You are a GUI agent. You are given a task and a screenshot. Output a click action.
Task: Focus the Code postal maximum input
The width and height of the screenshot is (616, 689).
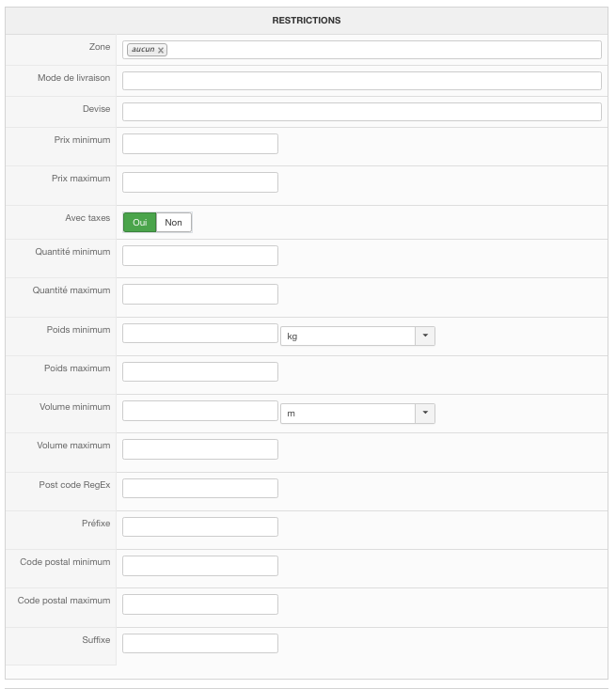coord(200,604)
